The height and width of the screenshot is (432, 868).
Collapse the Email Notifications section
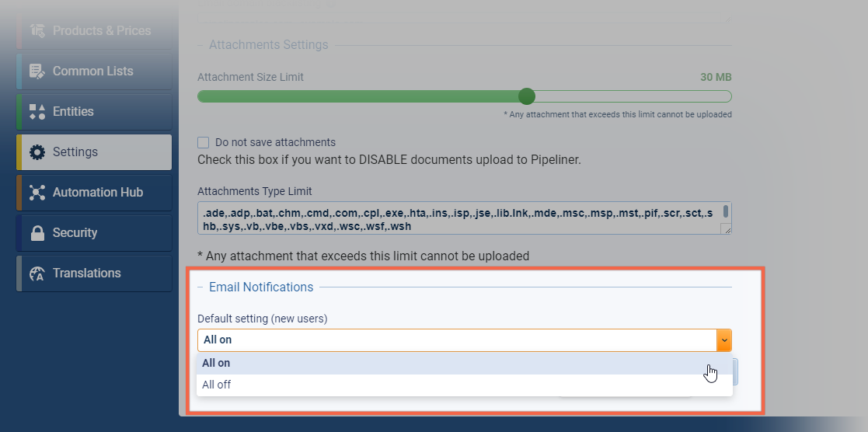(x=200, y=287)
